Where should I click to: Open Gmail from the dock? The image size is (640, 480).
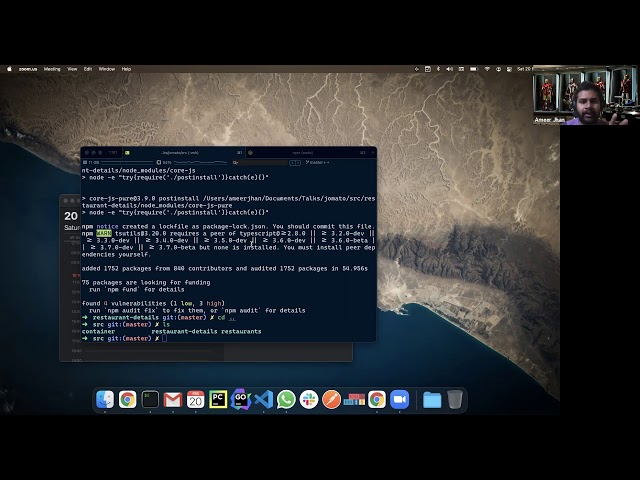click(x=173, y=399)
